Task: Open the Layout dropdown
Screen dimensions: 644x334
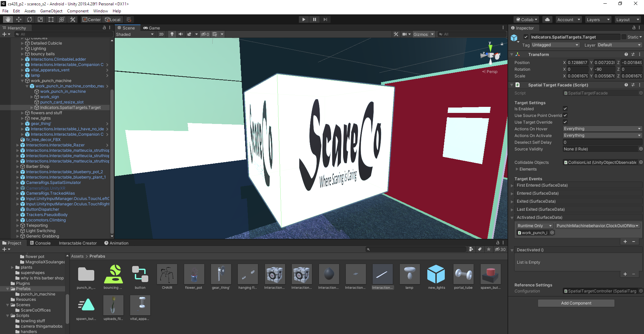Action: [x=627, y=19]
